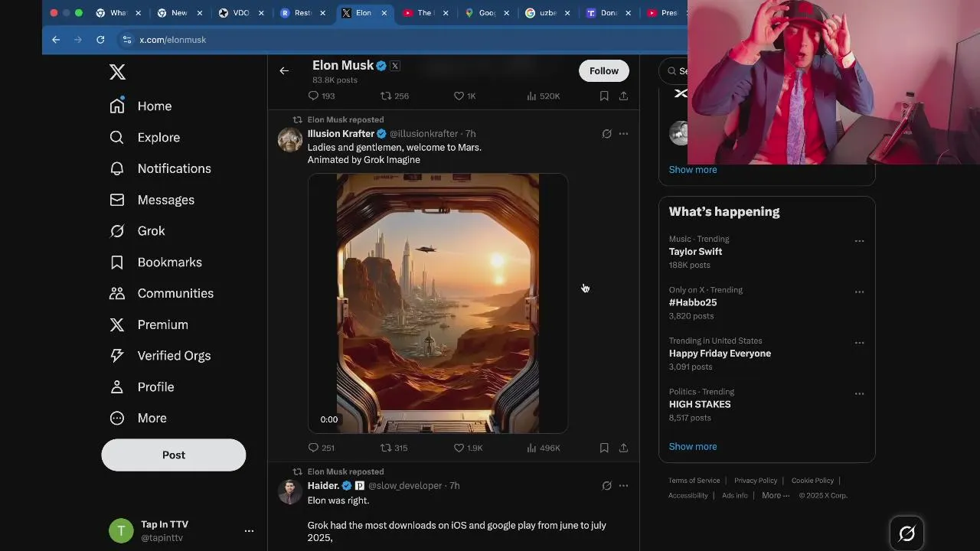Open Accessibility footer link

(688, 495)
